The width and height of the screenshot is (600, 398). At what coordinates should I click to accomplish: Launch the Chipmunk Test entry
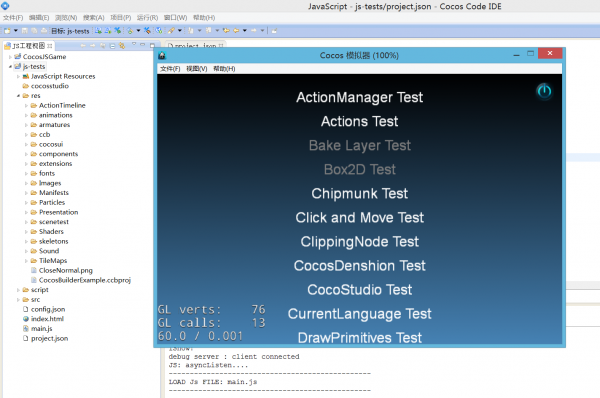click(359, 194)
